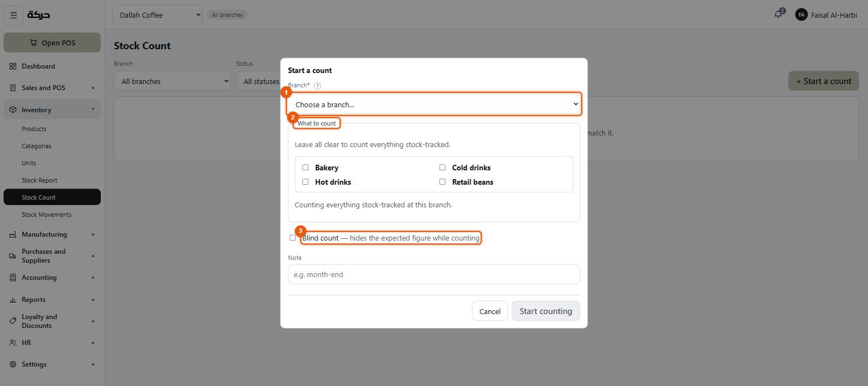
Task: Click the FA user avatar
Action: (801, 15)
